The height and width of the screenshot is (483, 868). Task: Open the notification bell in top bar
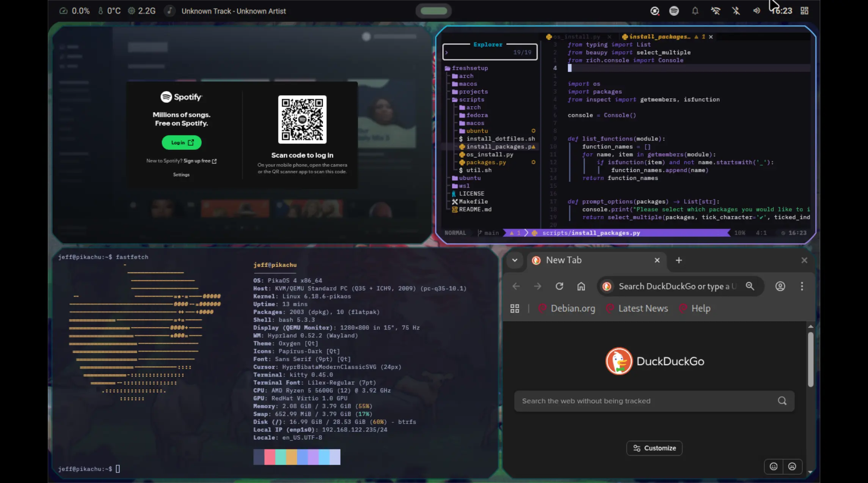(695, 11)
